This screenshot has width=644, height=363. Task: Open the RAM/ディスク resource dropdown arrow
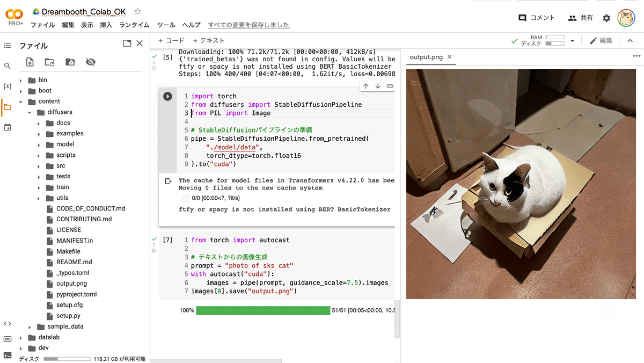[x=572, y=41]
